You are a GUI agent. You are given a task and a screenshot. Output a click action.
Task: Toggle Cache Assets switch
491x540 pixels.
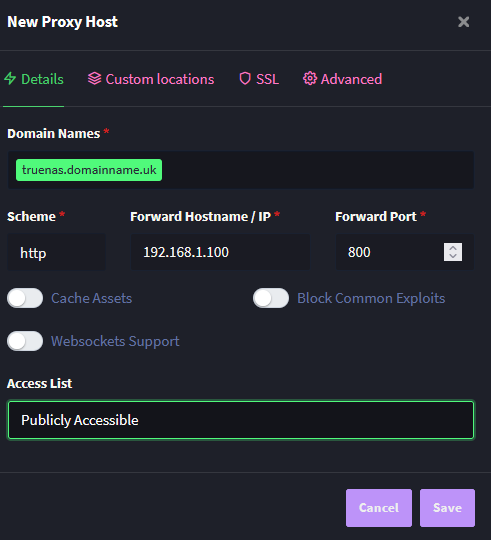click(25, 298)
